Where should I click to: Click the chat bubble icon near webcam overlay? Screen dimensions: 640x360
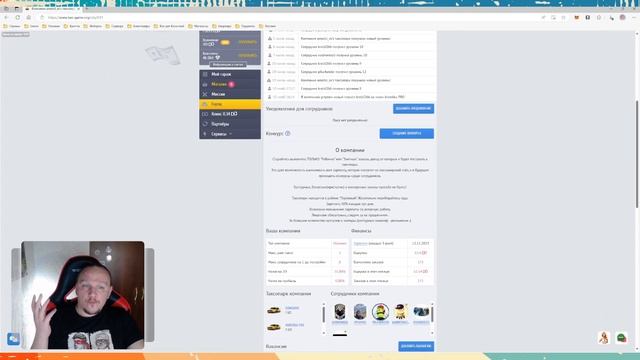pos(13,339)
